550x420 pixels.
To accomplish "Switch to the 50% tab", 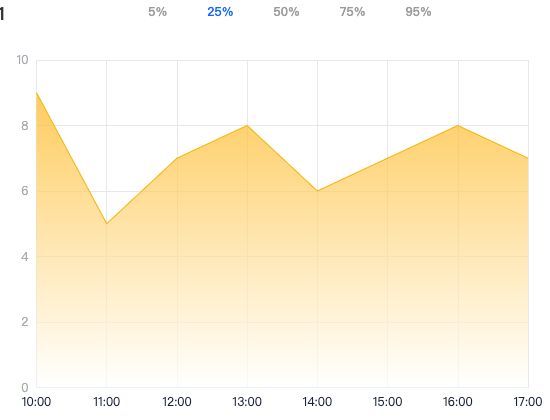I will [286, 12].
